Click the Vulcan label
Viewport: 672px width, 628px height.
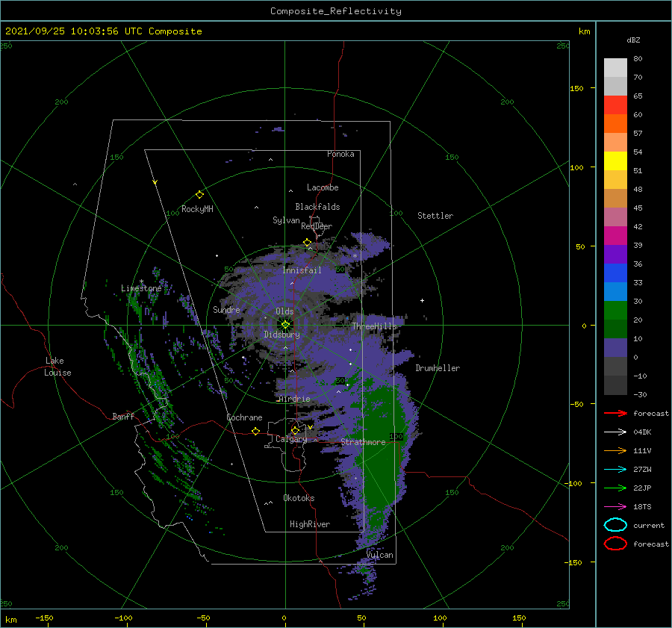[380, 555]
